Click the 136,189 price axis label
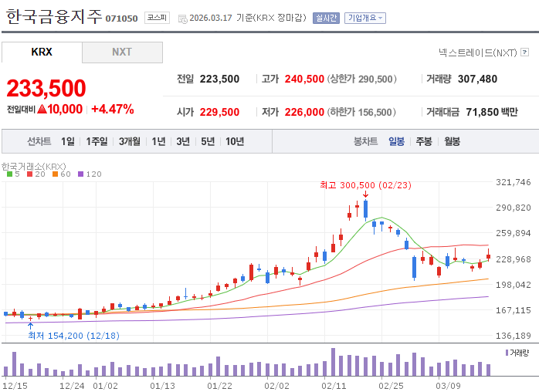This screenshot has height=392, width=539. coord(514,336)
